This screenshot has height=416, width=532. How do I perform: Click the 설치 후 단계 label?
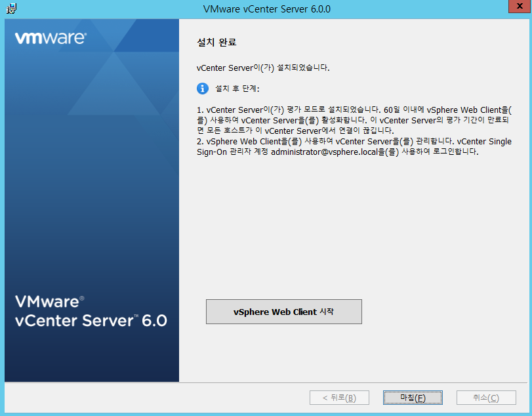(x=238, y=89)
